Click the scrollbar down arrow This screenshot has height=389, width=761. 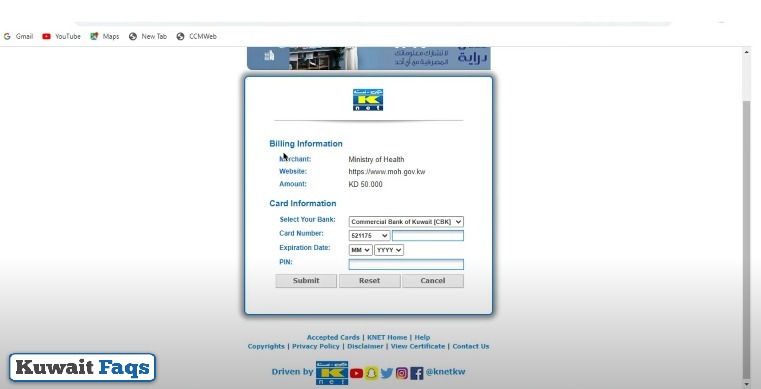point(746,384)
